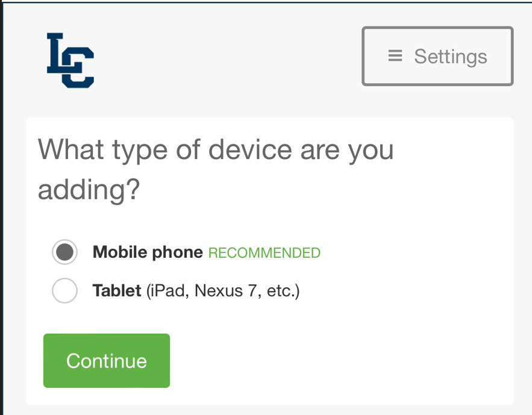Select the Tablet radio button

pyautogui.click(x=64, y=290)
